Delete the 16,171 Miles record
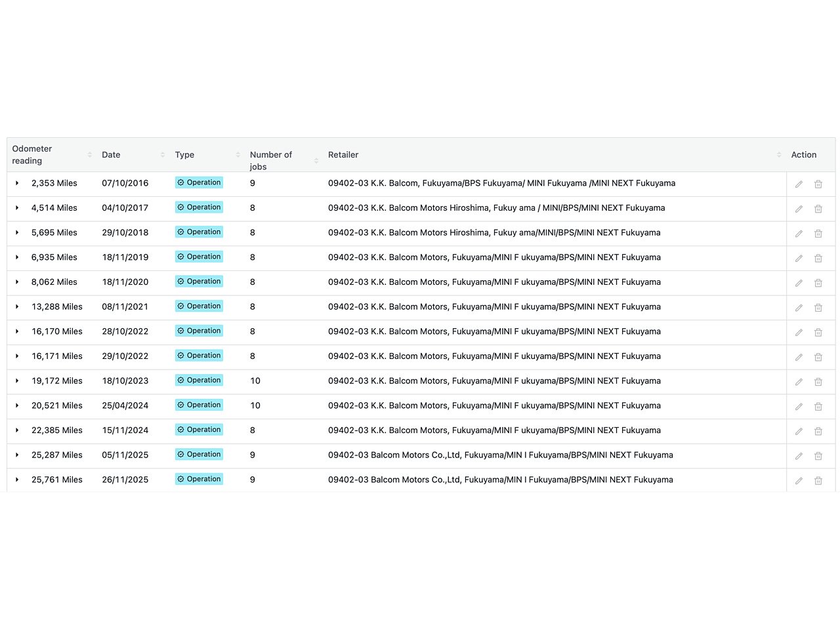This screenshot has height=630, width=840. pos(818,357)
